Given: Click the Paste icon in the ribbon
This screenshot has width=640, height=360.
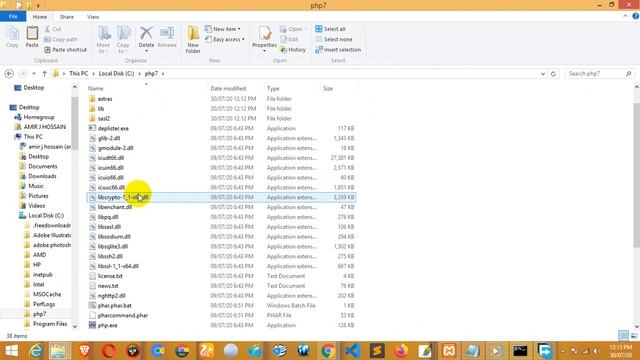Looking at the screenshot, I should [32, 37].
